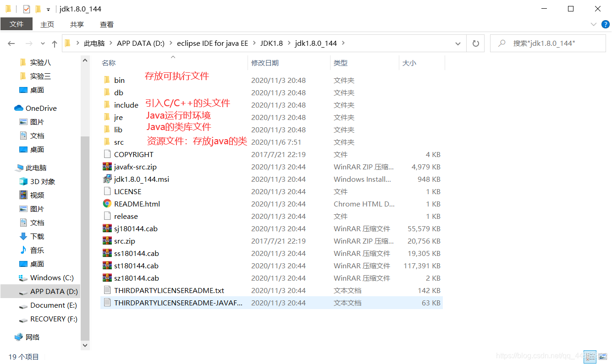Expand the chevron after APP DATA (D:) breadcrumb
This screenshot has width=612, height=364.
pyautogui.click(x=171, y=43)
